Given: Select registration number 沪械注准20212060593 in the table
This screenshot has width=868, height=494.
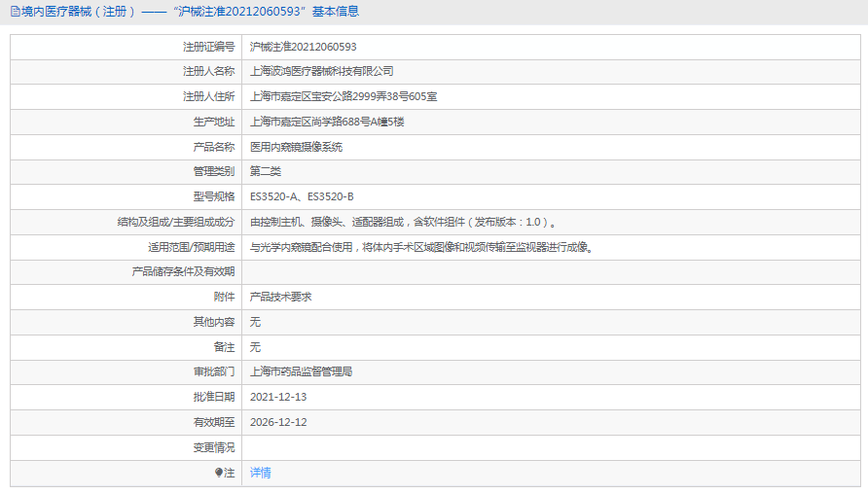Looking at the screenshot, I should tap(303, 47).
